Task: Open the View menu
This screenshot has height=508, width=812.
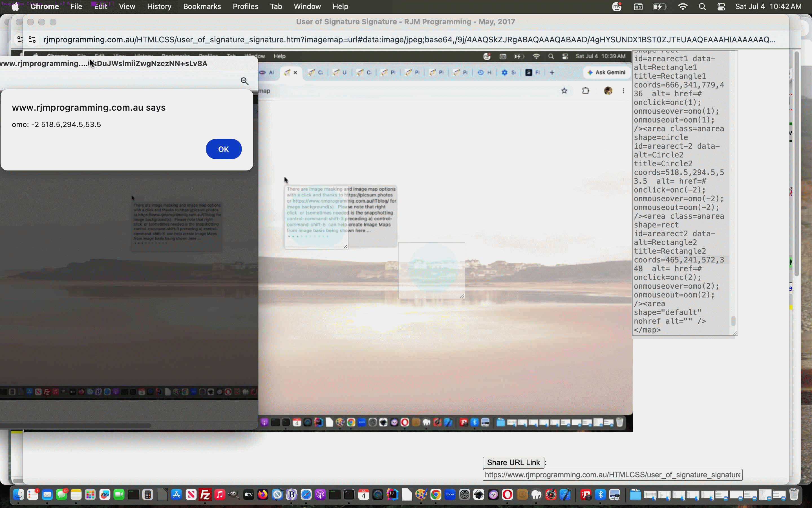Action: tap(127, 6)
